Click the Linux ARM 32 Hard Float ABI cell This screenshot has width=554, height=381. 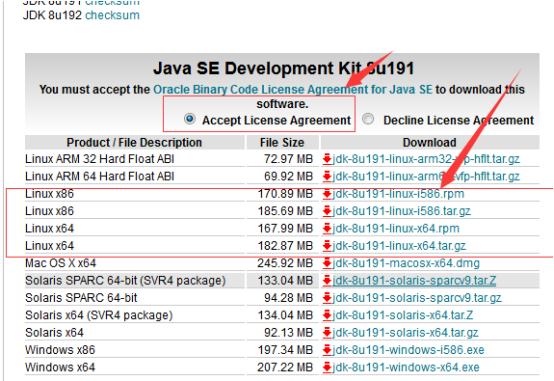coord(100,159)
